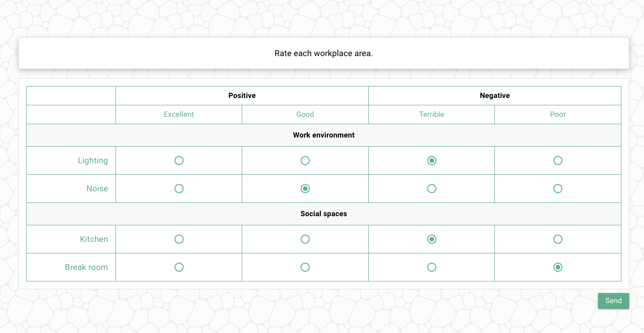Click the Negative group header
This screenshot has width=644, height=333.
pyautogui.click(x=495, y=96)
